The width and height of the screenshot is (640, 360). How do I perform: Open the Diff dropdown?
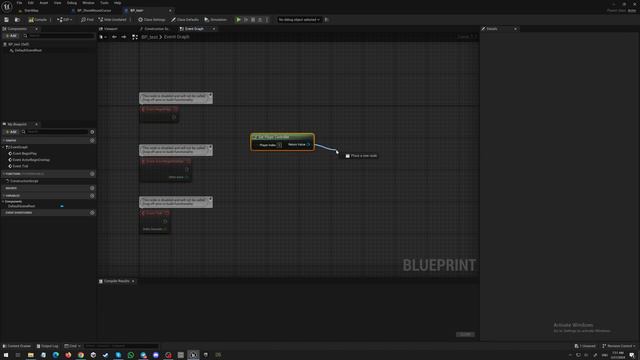pyautogui.click(x=65, y=20)
